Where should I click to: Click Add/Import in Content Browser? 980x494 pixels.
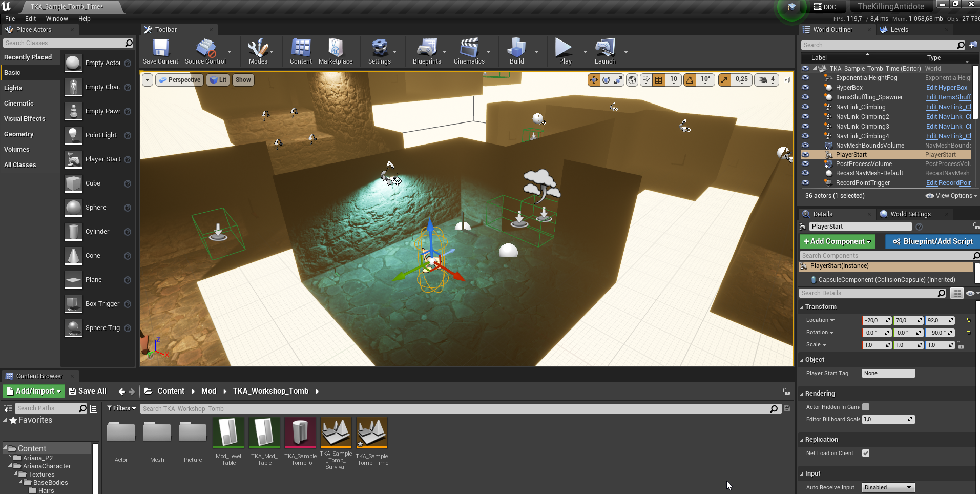[34, 391]
